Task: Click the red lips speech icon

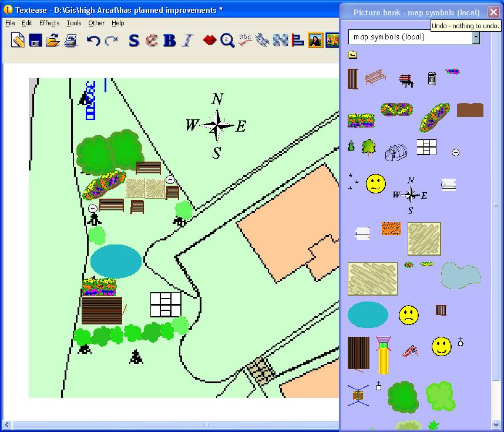Action: tap(210, 40)
